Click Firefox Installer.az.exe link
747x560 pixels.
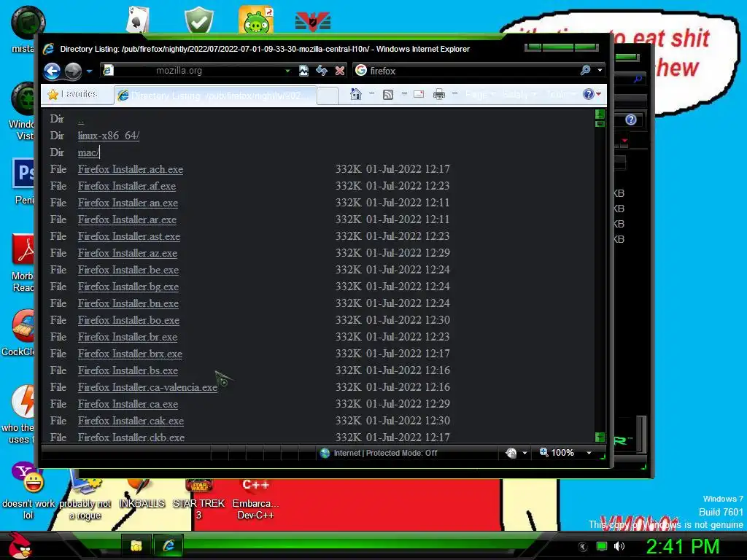point(128,253)
